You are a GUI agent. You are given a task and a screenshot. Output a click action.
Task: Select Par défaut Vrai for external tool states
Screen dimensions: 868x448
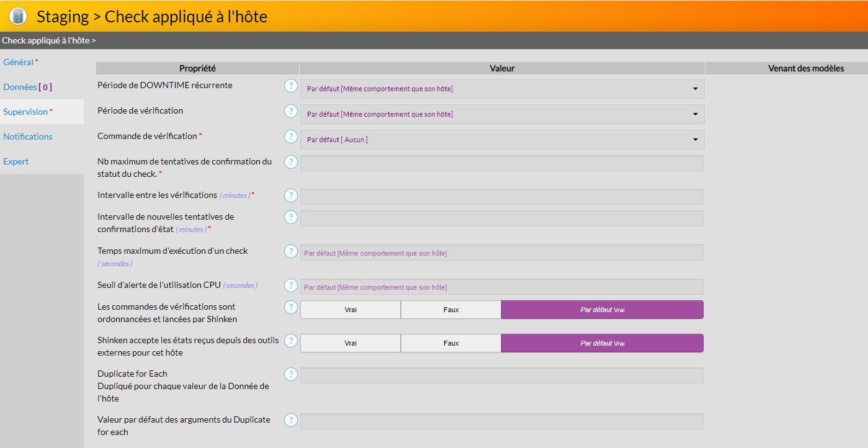click(602, 343)
